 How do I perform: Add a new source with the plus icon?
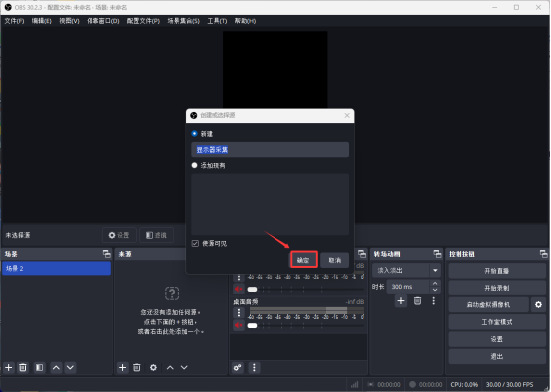(122, 368)
